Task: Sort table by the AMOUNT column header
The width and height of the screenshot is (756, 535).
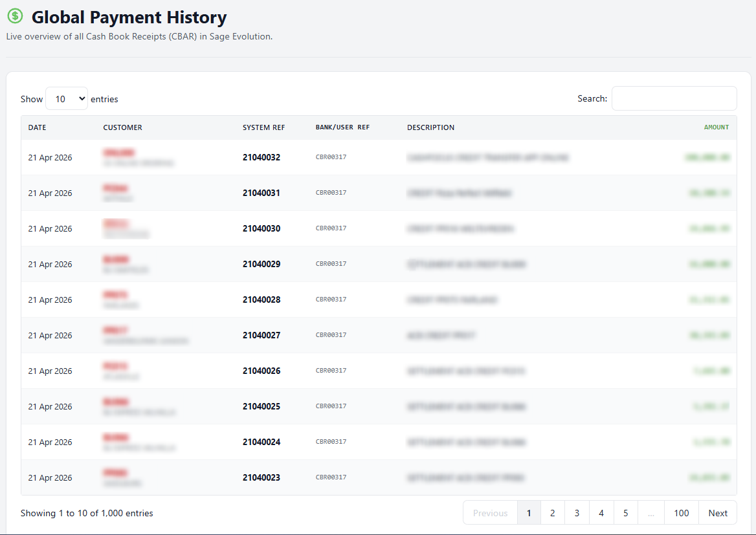Action: click(x=717, y=127)
